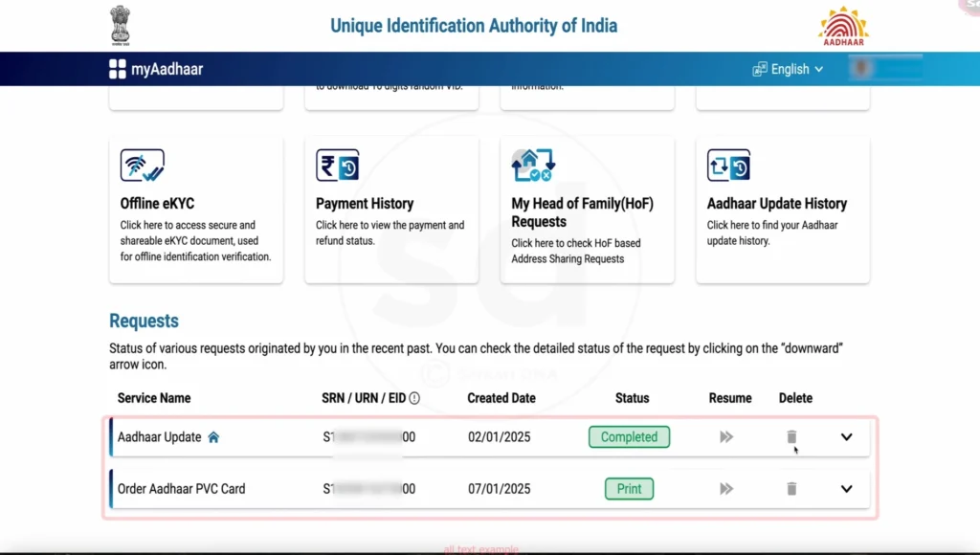This screenshot has width=980, height=555.
Task: Click the AADHAAR logo in header
Action: pos(843,27)
